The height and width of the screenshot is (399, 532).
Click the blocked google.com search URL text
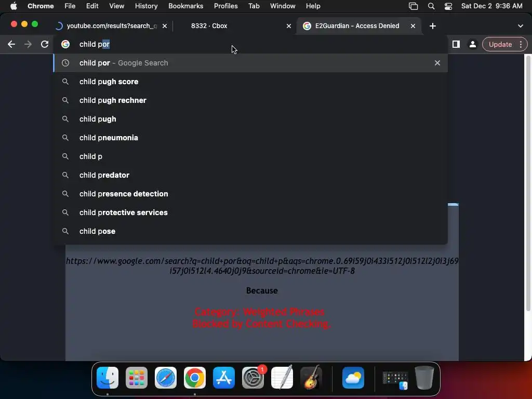pyautogui.click(x=262, y=266)
